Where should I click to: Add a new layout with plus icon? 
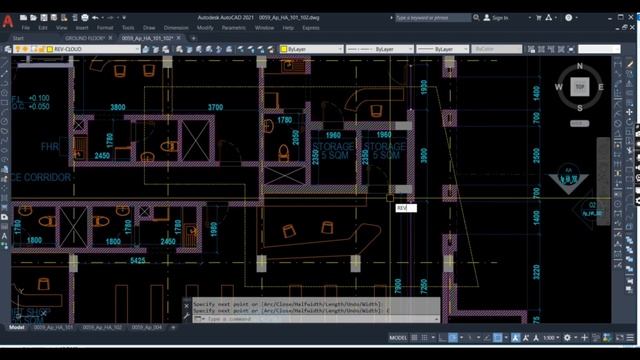(x=173, y=327)
